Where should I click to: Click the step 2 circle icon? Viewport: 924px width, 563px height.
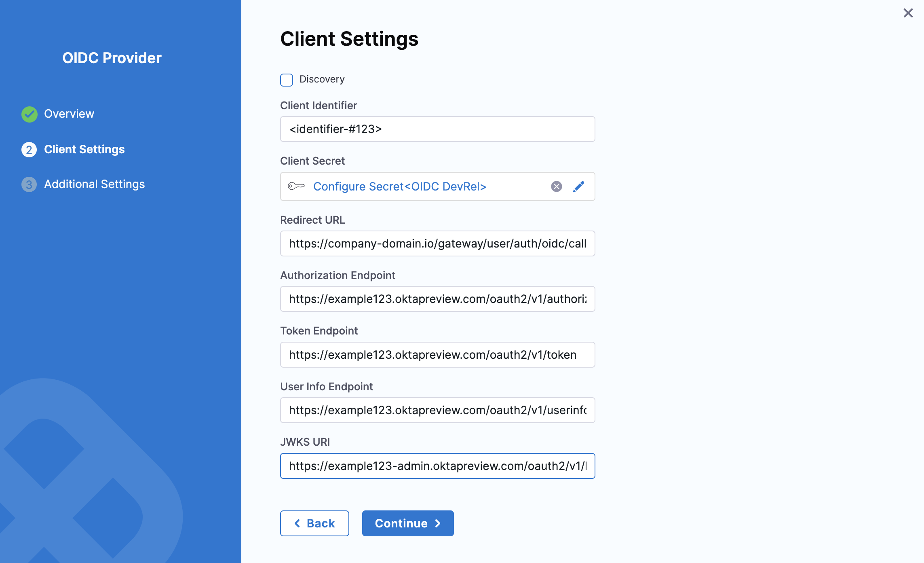tap(29, 150)
